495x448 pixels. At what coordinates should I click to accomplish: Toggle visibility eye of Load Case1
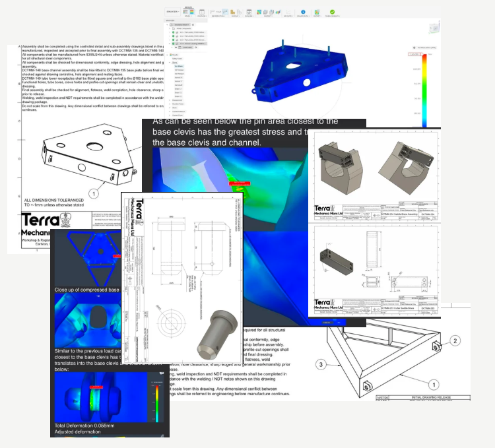[x=176, y=48]
